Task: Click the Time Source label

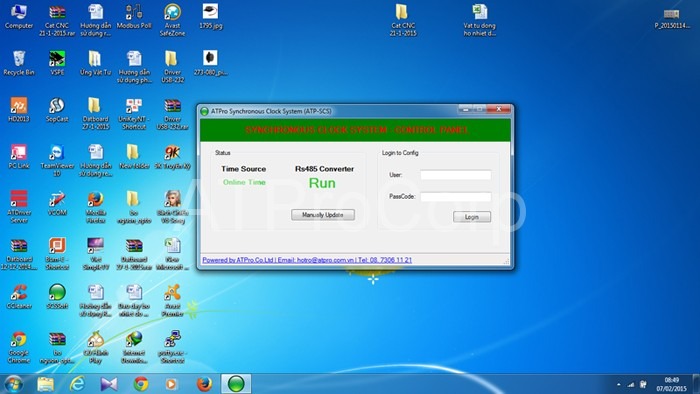Action: (243, 169)
